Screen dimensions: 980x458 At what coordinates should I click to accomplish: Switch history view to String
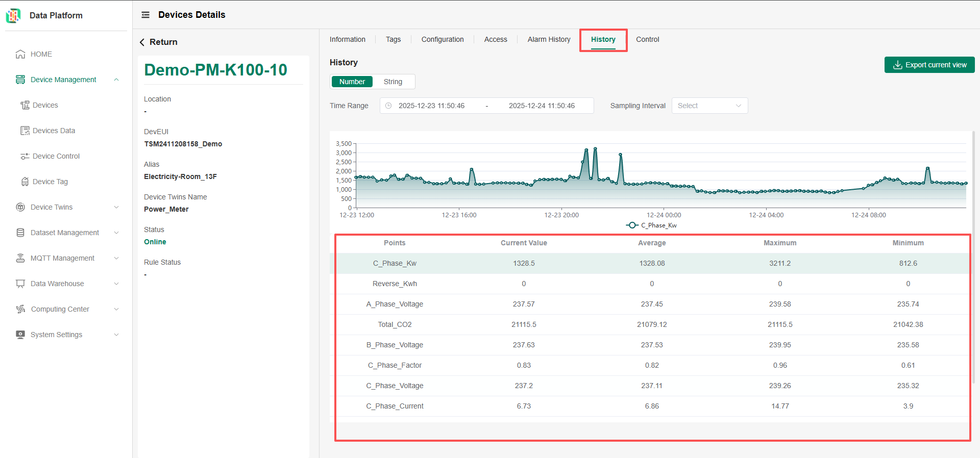point(393,82)
